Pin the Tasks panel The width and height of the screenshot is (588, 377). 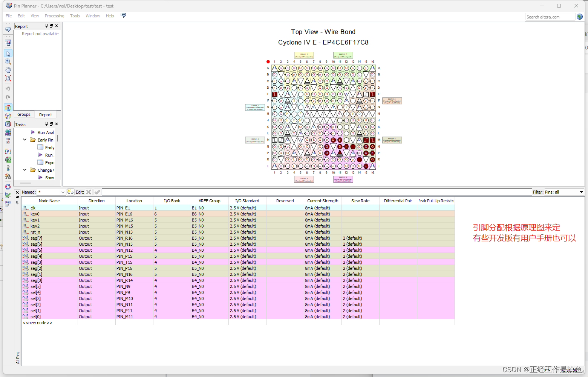pos(47,124)
